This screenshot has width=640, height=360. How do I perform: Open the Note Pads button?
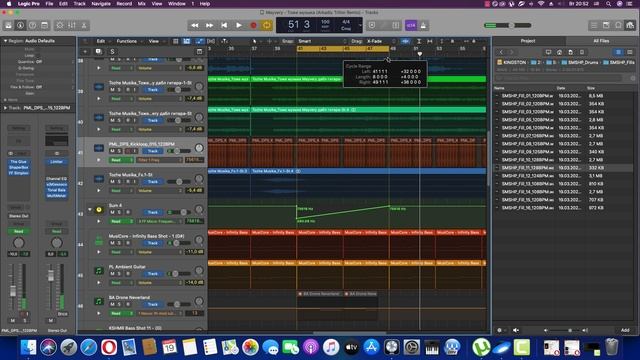(606, 25)
